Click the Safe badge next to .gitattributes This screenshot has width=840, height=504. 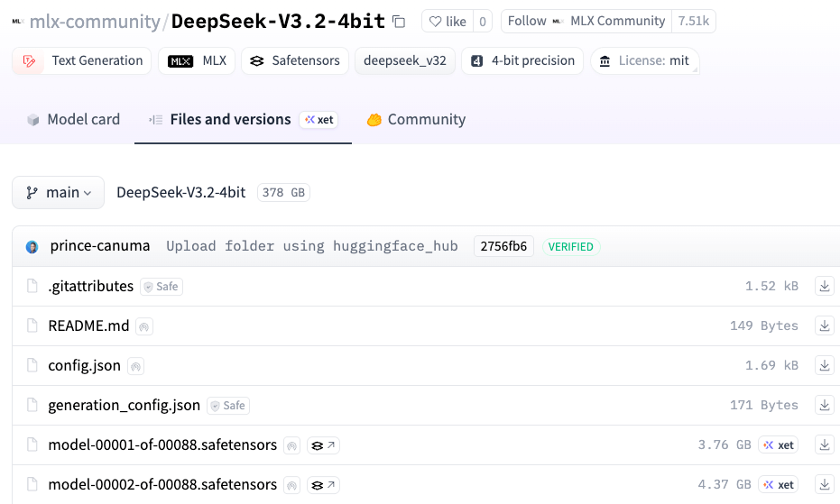tap(162, 287)
